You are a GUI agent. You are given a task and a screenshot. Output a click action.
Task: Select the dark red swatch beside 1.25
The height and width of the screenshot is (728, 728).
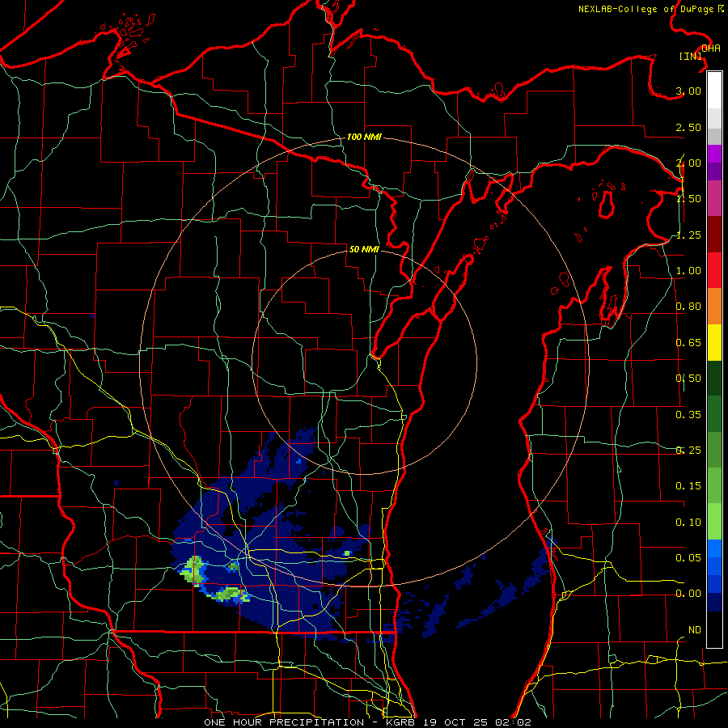pyautogui.click(x=714, y=235)
